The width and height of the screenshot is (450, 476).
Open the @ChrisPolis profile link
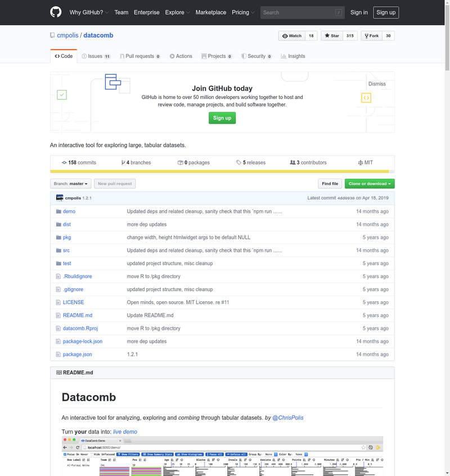288,418
